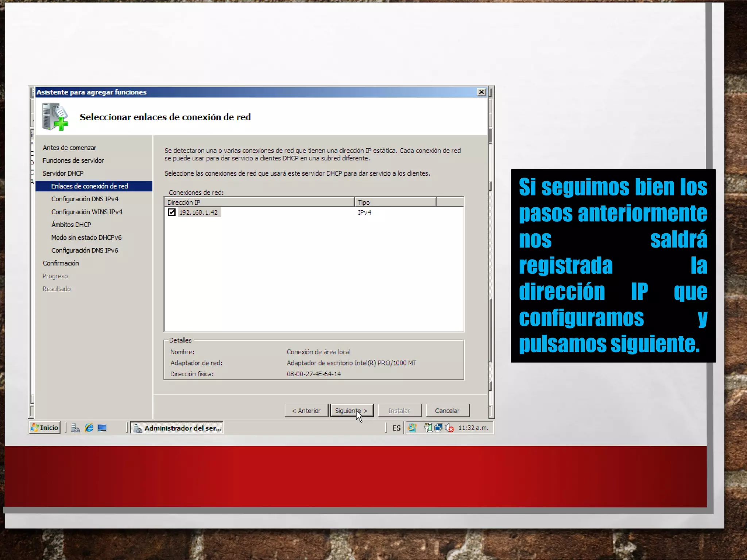Screen dimensions: 747x560
Task: Select Servidor DHCP in the sidebar
Action: click(x=63, y=173)
